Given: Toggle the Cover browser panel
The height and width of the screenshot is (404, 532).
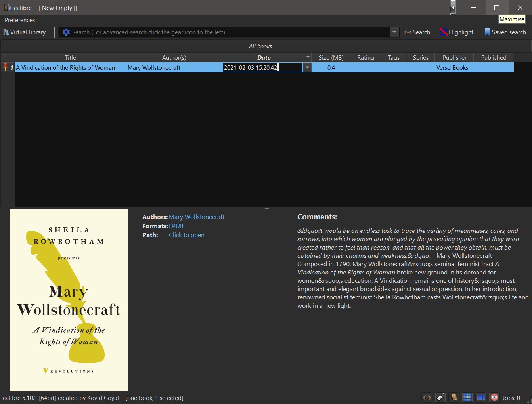Looking at the screenshot, I should (x=481, y=397).
